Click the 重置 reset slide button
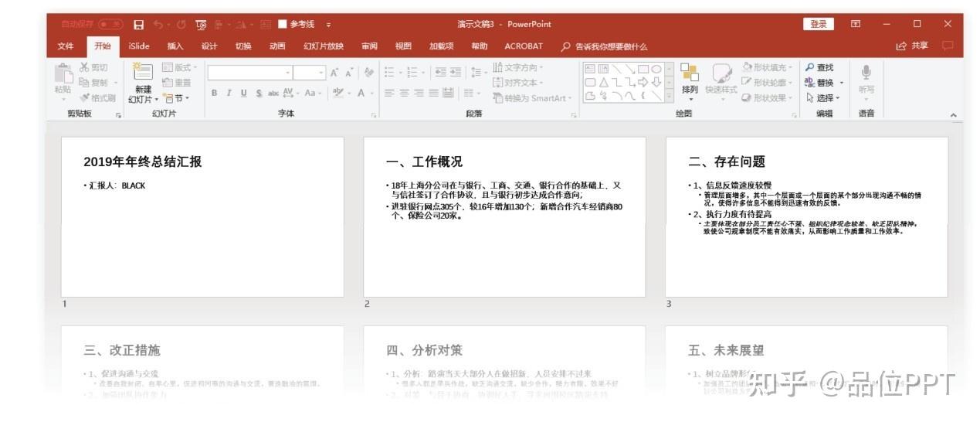 pyautogui.click(x=177, y=83)
